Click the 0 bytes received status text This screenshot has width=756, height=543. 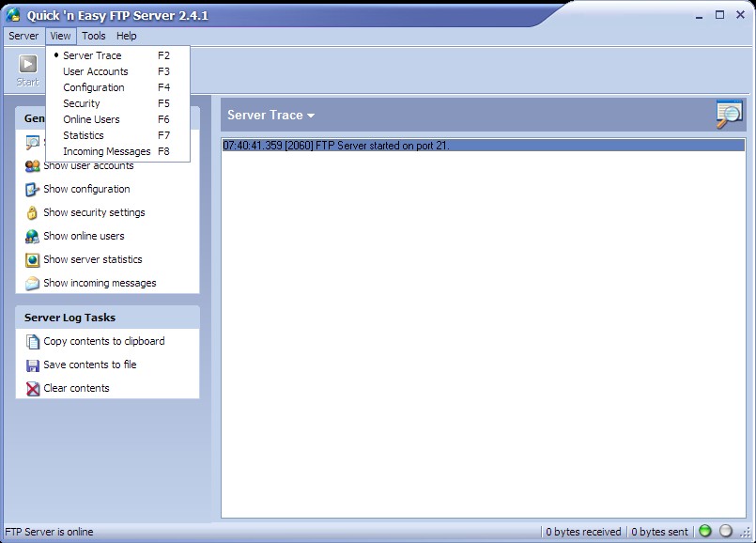click(583, 532)
